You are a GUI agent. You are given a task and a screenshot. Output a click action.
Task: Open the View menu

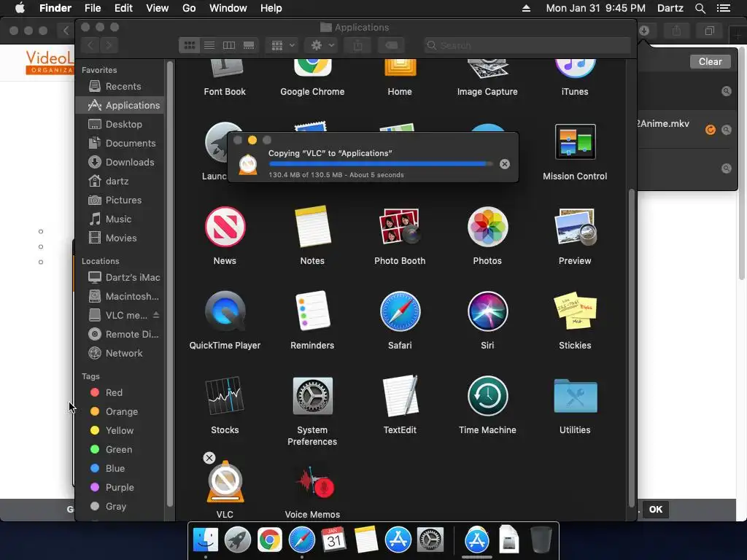[158, 8]
